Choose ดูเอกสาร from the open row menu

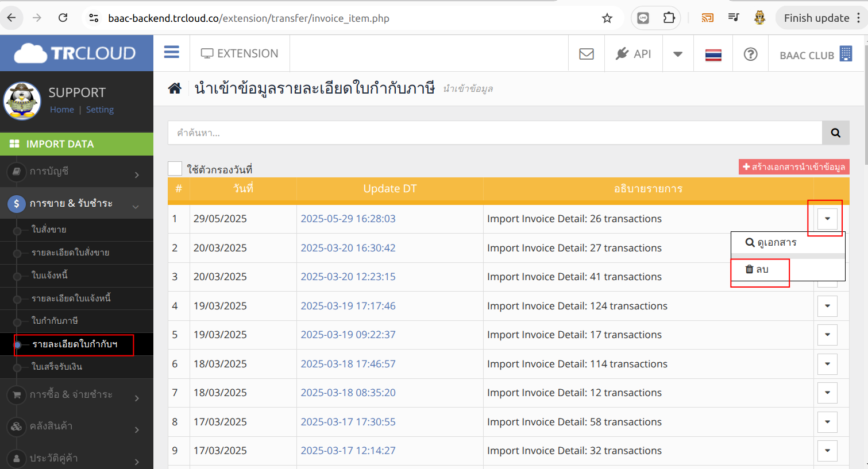click(788, 243)
